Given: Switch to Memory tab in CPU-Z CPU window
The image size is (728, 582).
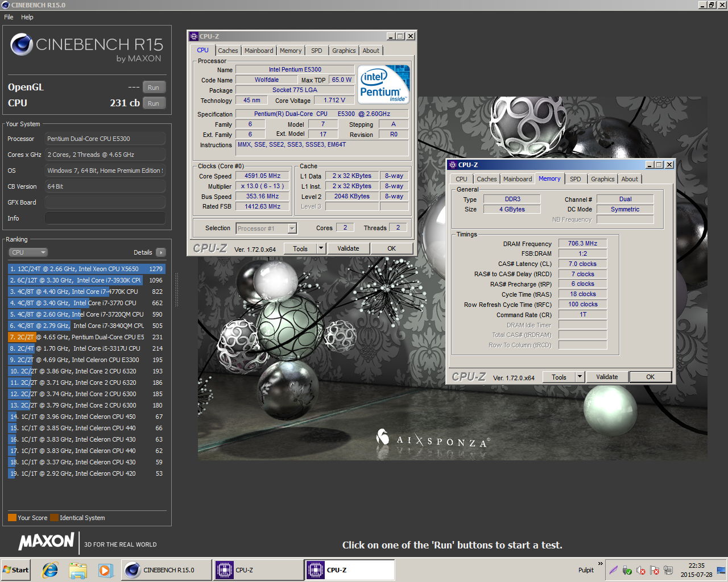Looking at the screenshot, I should click(x=291, y=51).
